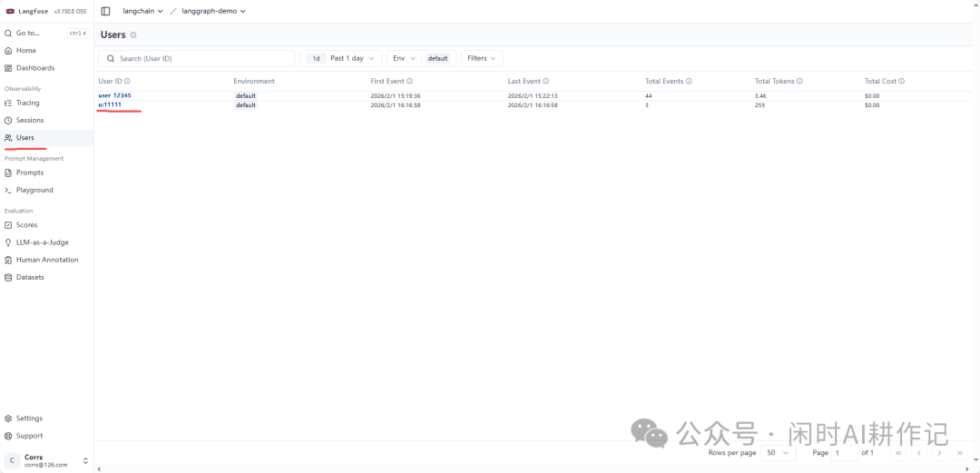Click the Page number input field
This screenshot has width=980, height=473.
pos(845,452)
